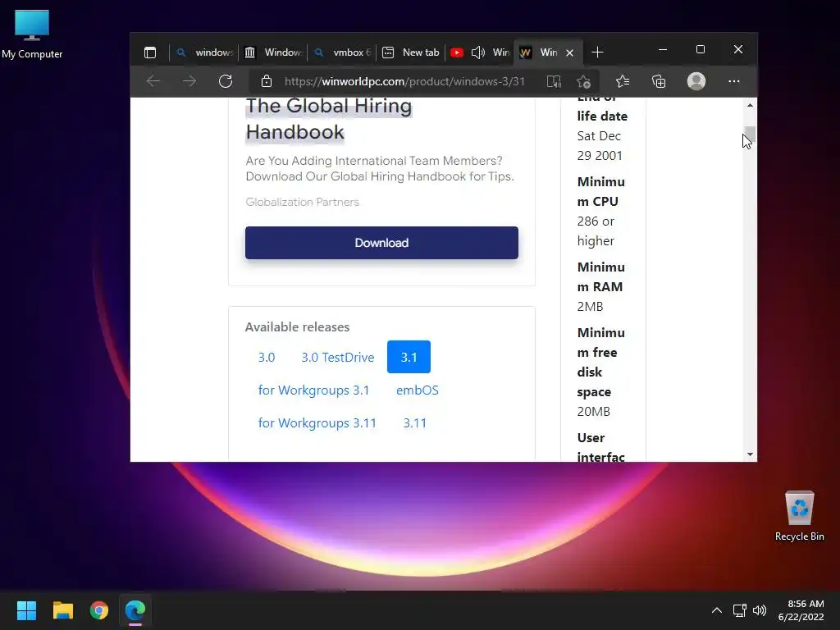Image resolution: width=840 pixels, height=630 pixels.
Task: Launch Google Chrome from the taskbar
Action: (99, 610)
